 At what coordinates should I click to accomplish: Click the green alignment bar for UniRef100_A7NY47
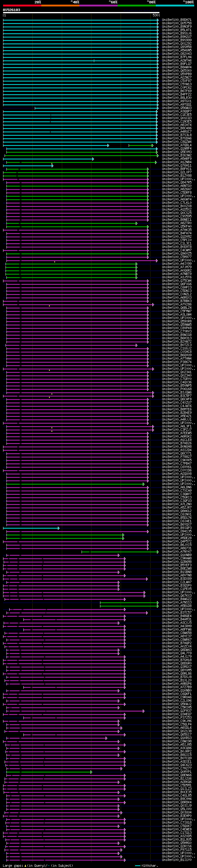click(120, 551)
